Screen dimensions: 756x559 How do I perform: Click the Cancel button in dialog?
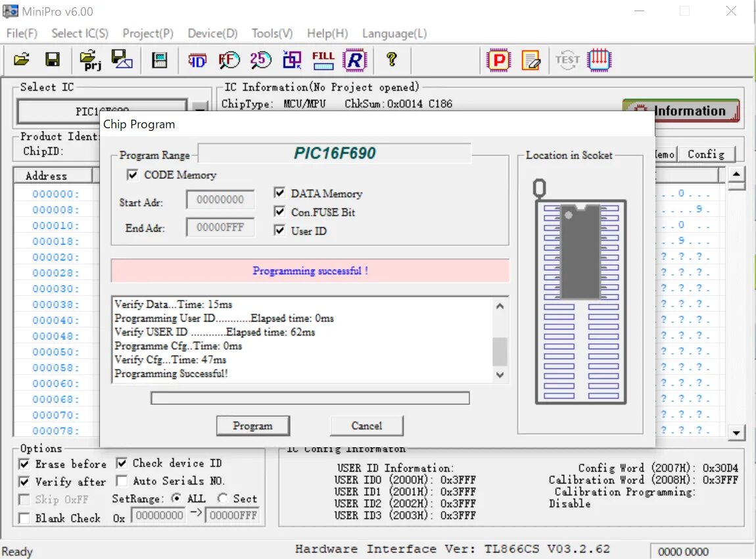pos(366,425)
